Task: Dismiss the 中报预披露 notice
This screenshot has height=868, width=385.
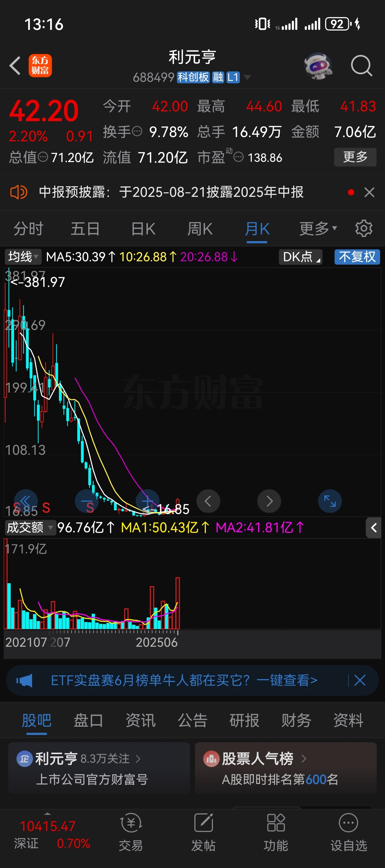Action: (x=369, y=192)
